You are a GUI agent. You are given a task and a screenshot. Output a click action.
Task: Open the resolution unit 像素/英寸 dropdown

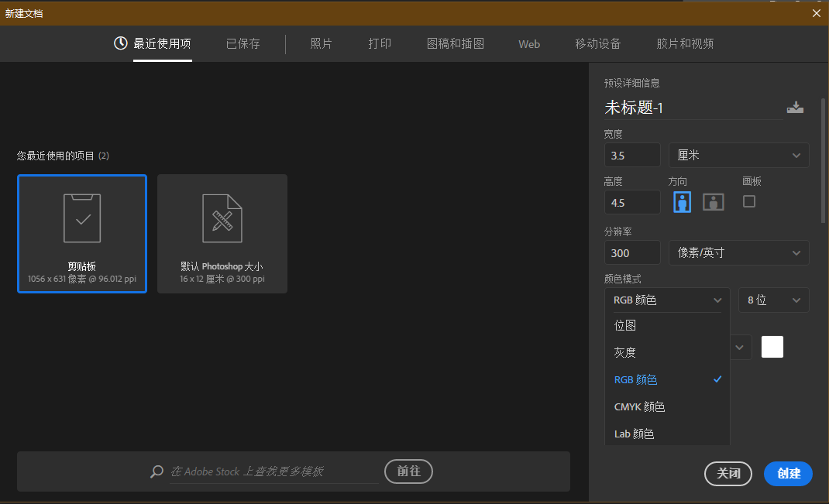[x=738, y=253]
